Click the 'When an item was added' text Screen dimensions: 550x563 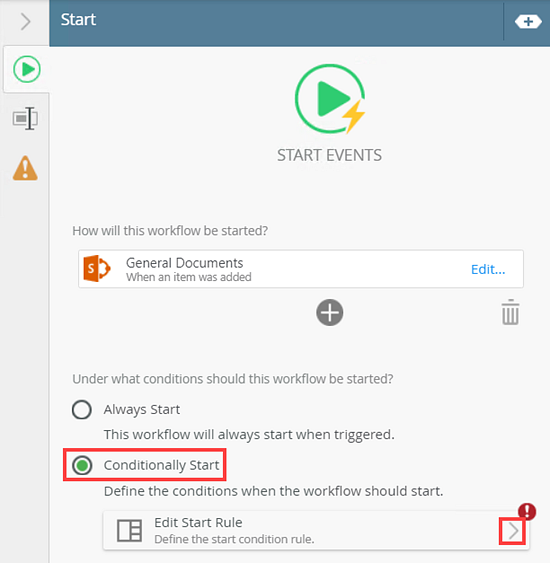(188, 277)
